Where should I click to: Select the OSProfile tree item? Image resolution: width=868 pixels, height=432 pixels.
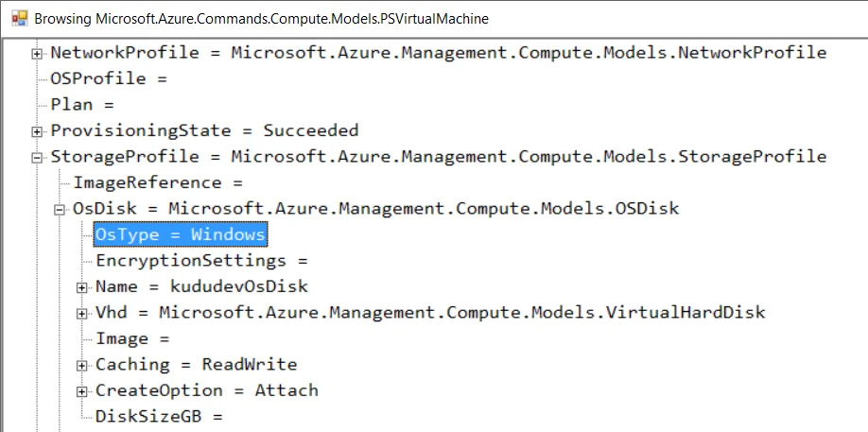pyautogui.click(x=109, y=78)
